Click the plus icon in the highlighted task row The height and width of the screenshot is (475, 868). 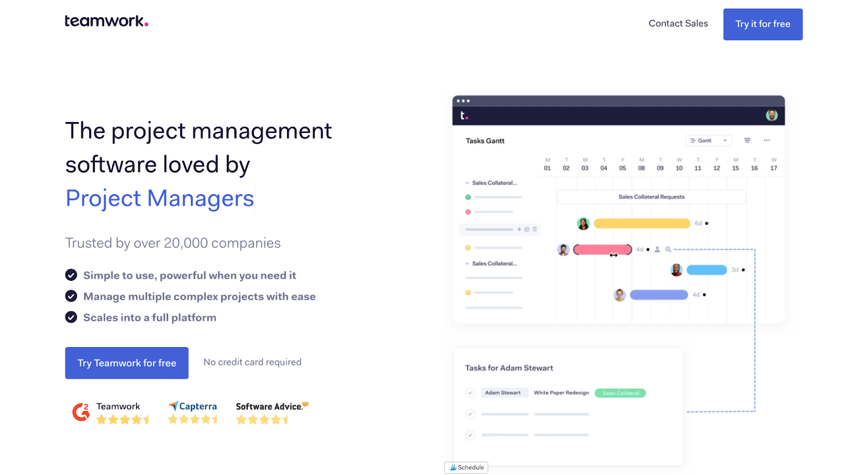click(x=519, y=229)
